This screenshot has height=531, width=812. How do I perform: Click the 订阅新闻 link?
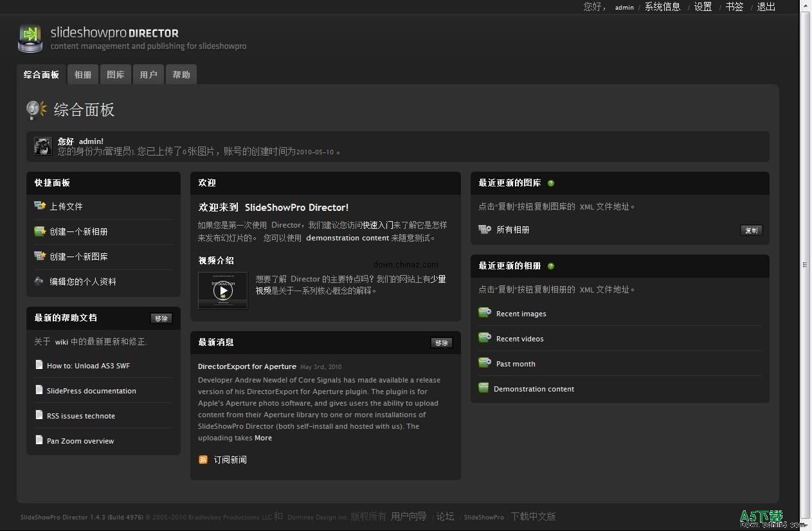point(230,460)
